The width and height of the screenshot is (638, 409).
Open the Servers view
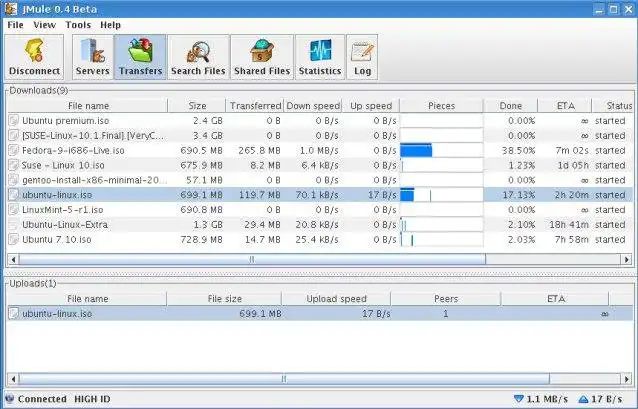pyautogui.click(x=93, y=57)
